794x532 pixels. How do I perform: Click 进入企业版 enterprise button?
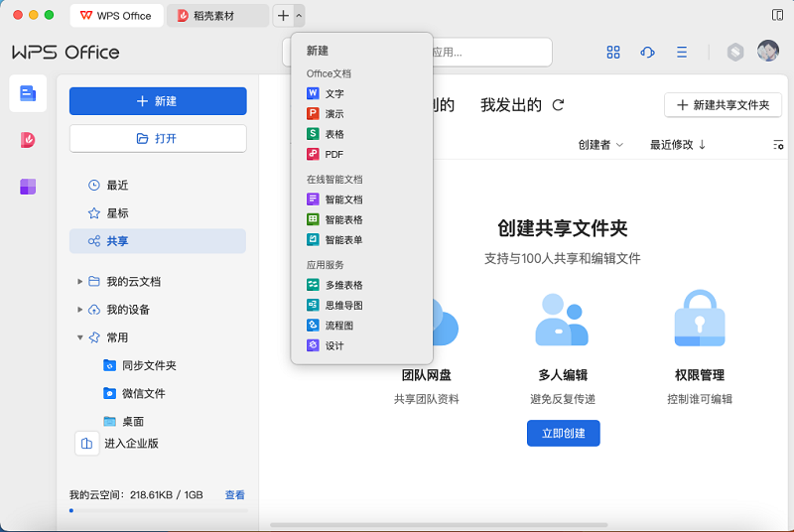point(117,444)
